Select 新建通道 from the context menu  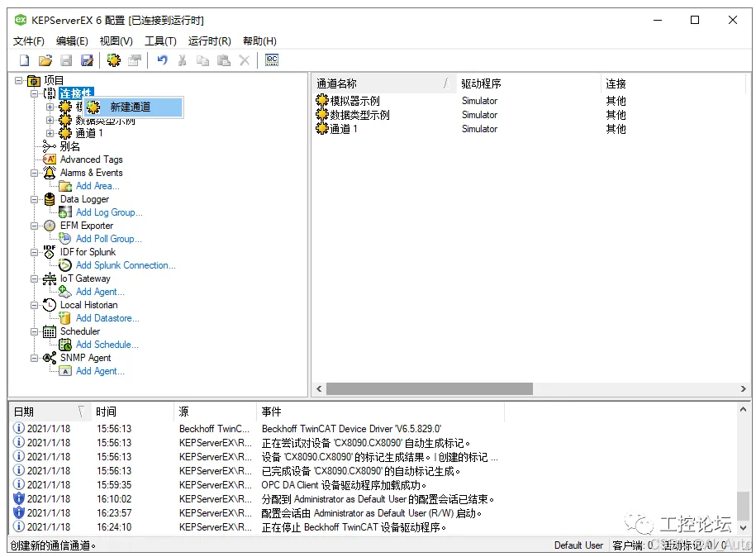(134, 107)
